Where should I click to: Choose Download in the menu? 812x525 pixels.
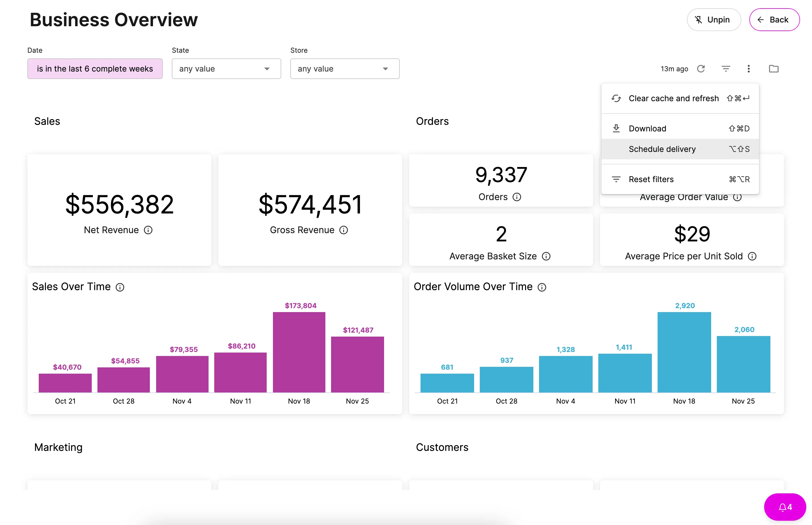click(680, 129)
